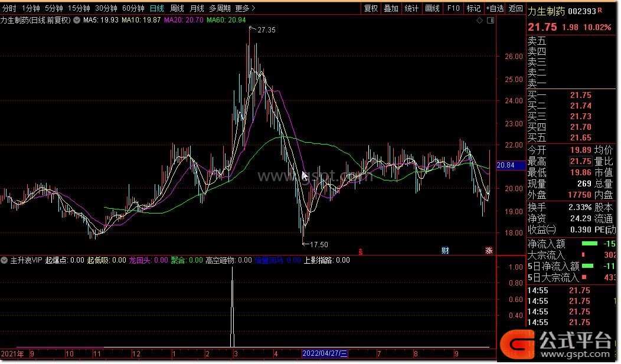
Task: Click the 17.50 low price label
Action: [x=319, y=244]
